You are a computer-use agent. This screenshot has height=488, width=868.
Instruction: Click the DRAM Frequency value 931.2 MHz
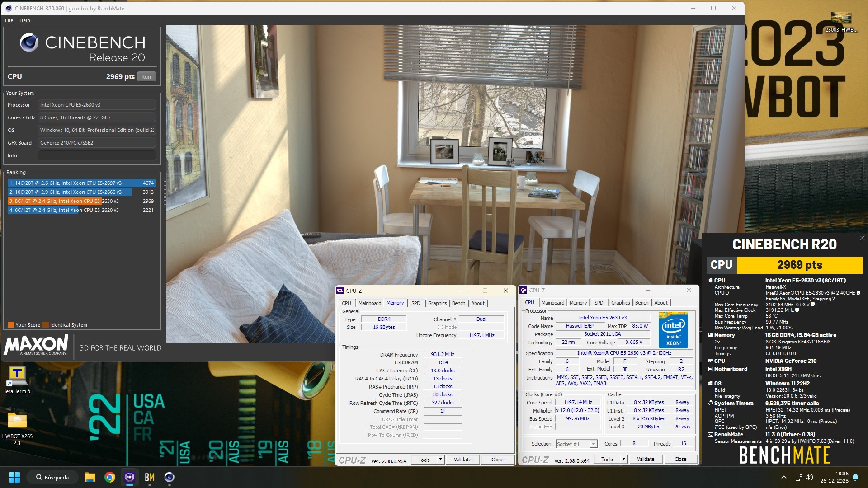click(443, 355)
